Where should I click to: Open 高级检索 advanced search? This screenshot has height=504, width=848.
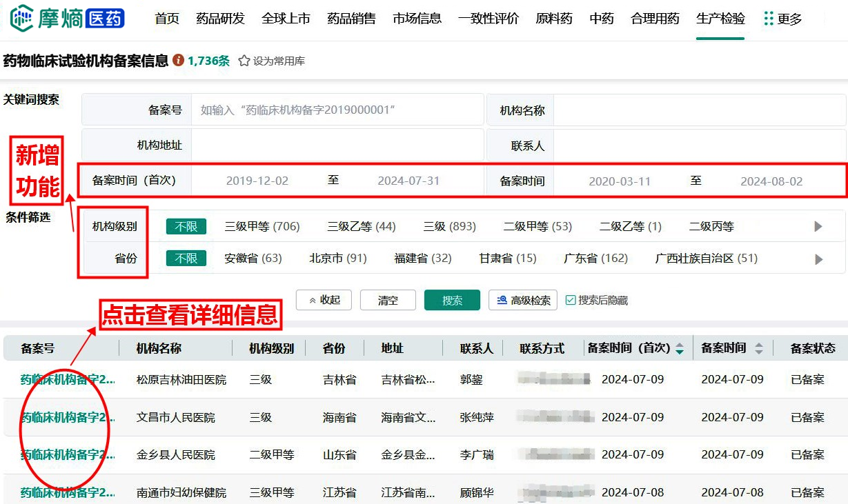523,300
